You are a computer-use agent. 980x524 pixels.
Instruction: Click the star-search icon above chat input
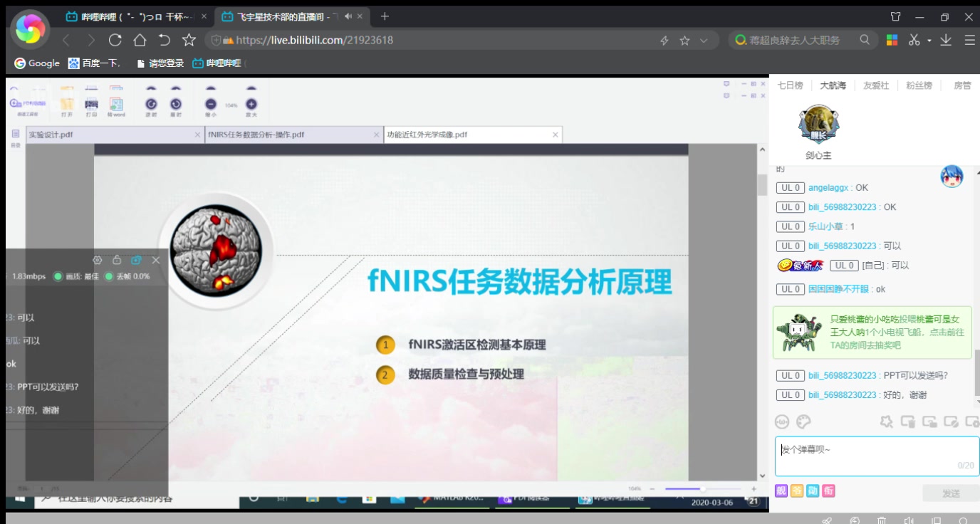click(886, 421)
